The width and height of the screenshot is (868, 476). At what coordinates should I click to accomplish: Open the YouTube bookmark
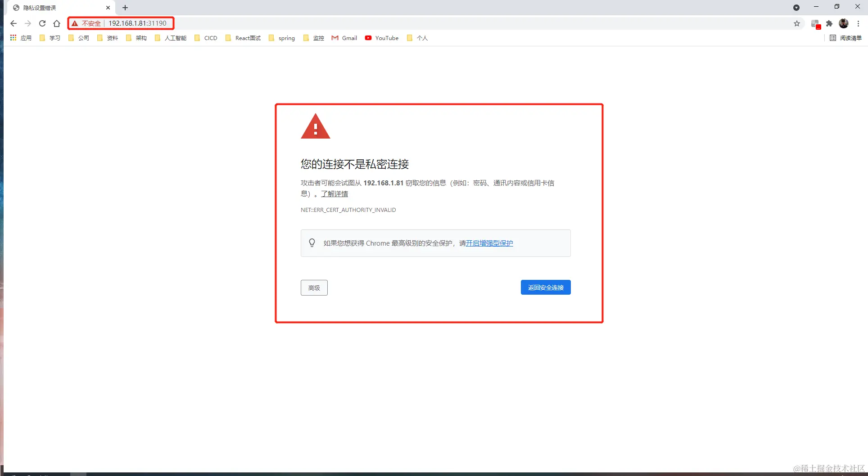[x=382, y=38]
